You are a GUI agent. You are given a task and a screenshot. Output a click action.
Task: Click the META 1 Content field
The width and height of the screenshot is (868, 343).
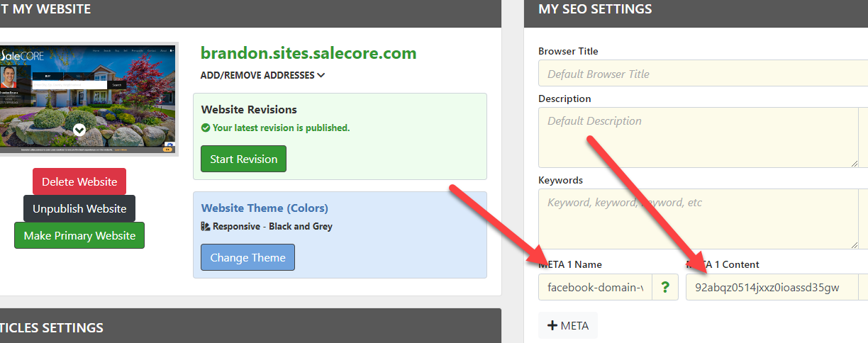(772, 288)
